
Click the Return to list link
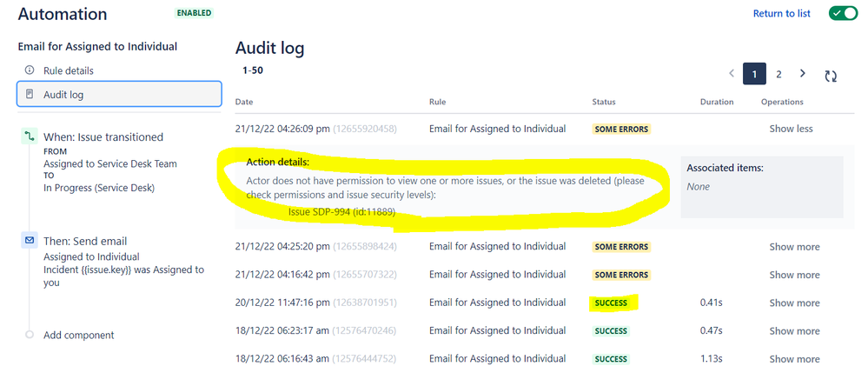[782, 13]
